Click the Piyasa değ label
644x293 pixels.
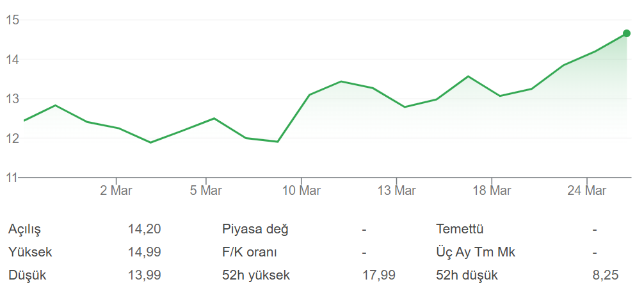(255, 229)
